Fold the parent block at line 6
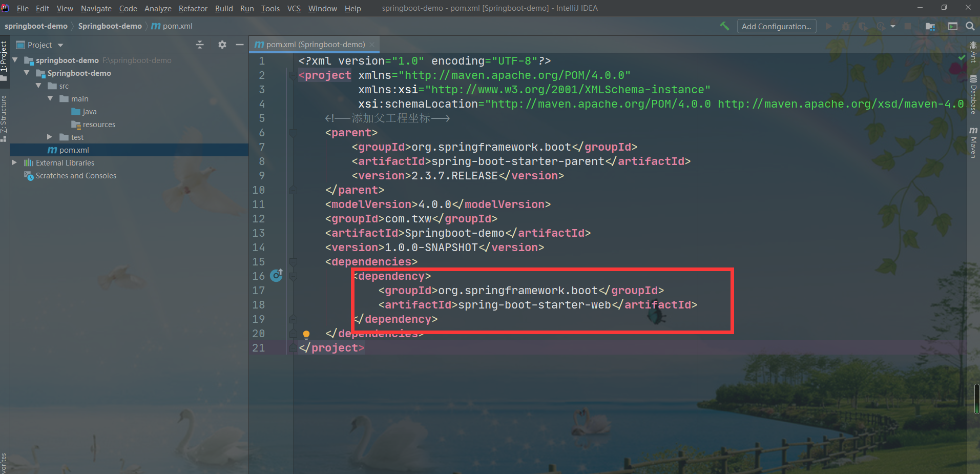 pos(293,133)
